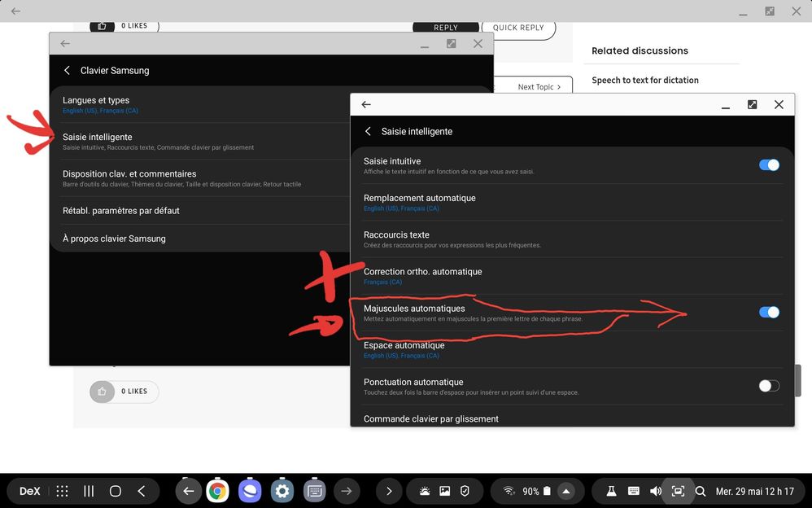Select the Majuscules automatiques row title

(414, 309)
